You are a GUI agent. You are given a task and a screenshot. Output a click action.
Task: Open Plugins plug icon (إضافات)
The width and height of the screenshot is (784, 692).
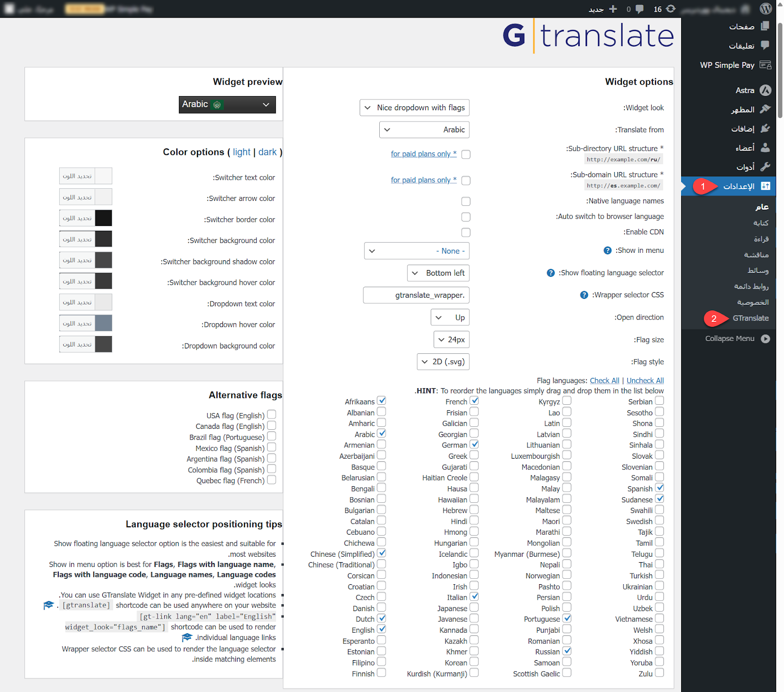point(765,128)
